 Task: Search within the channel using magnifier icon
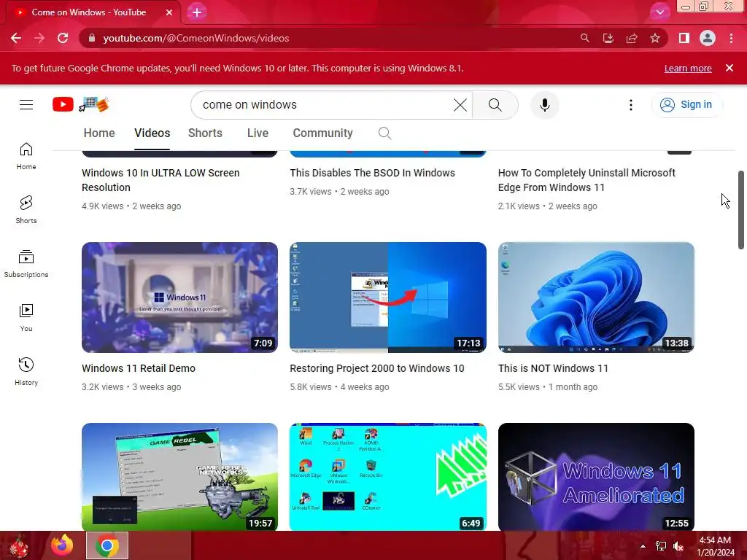tap(384, 133)
